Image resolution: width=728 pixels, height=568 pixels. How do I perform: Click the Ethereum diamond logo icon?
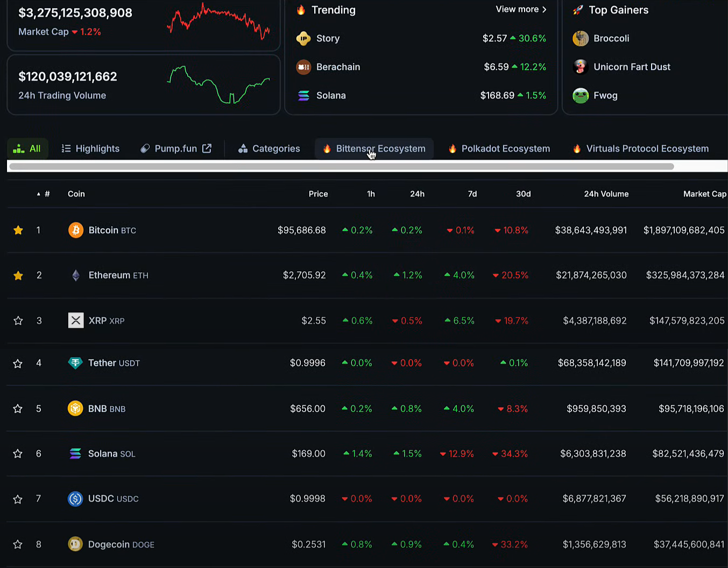tap(76, 276)
